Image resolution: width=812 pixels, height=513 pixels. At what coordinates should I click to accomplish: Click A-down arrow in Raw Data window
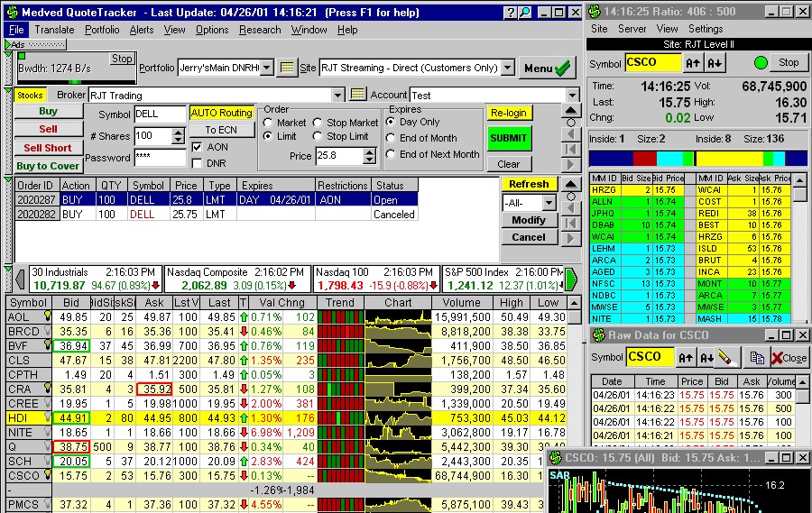point(706,357)
